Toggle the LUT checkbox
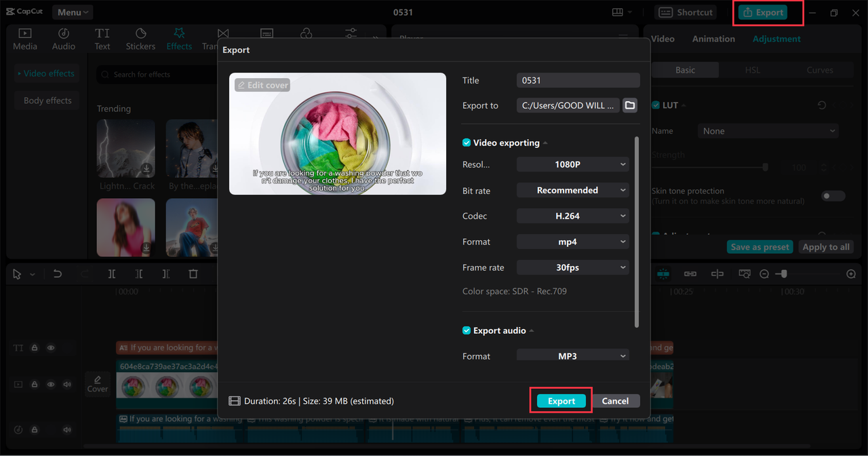Image resolution: width=868 pixels, height=456 pixels. (x=656, y=105)
